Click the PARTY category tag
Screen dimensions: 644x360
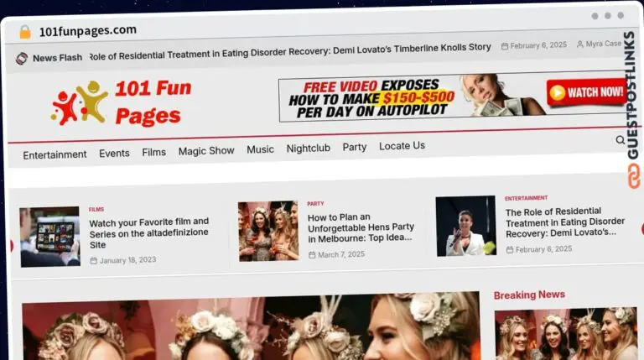coord(315,204)
